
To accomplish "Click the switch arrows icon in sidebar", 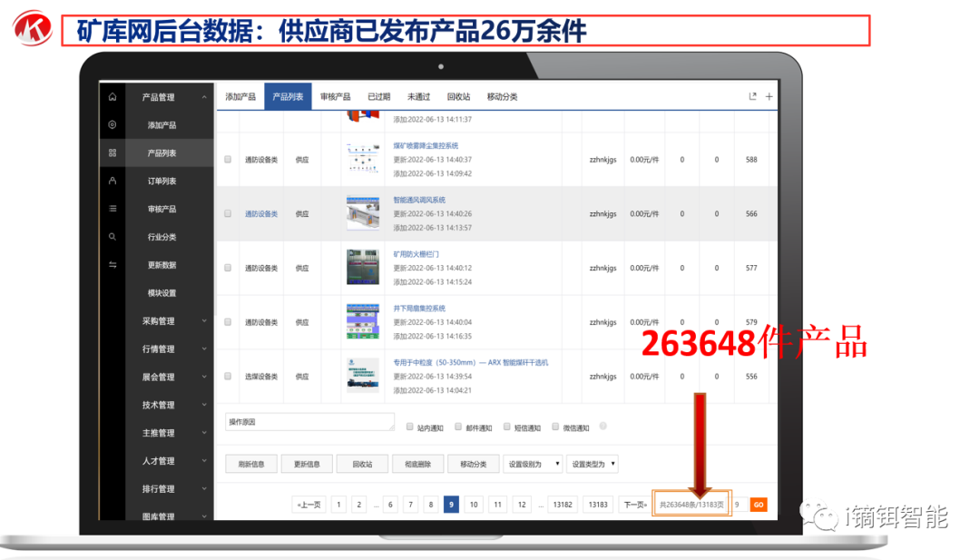I will pyautogui.click(x=112, y=265).
